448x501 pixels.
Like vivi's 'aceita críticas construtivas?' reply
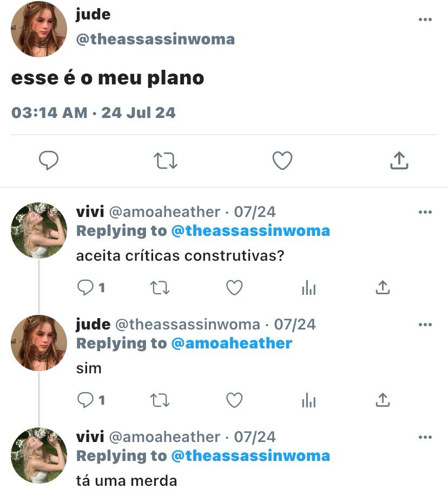[234, 288]
